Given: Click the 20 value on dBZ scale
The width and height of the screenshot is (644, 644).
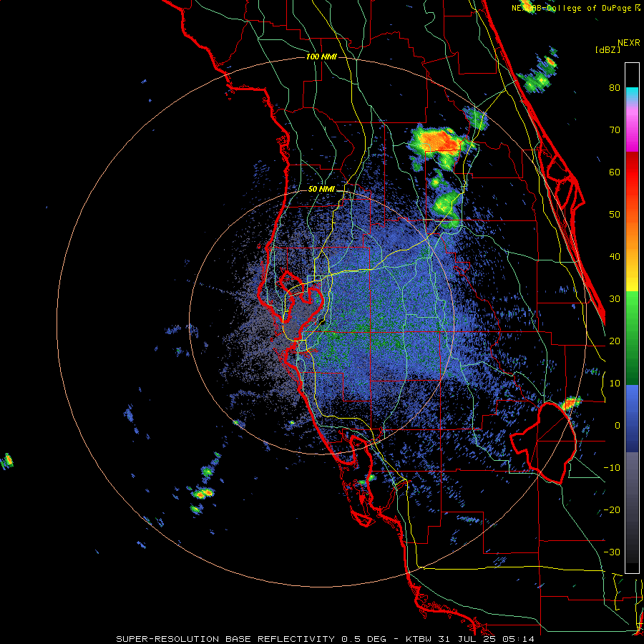Looking at the screenshot, I should tap(615, 341).
